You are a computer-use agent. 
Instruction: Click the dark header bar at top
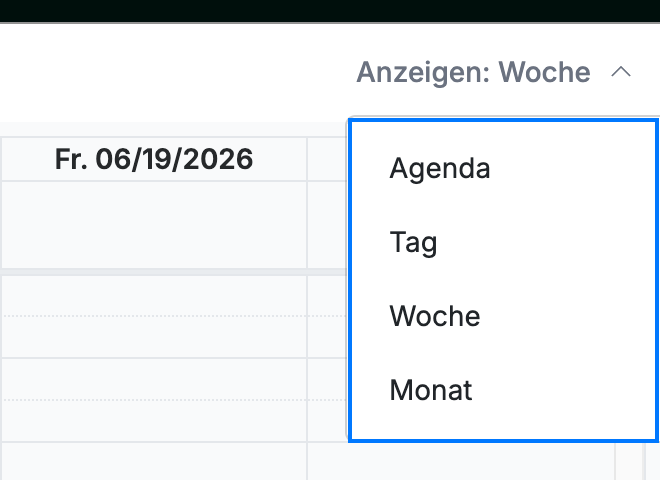coord(330,11)
